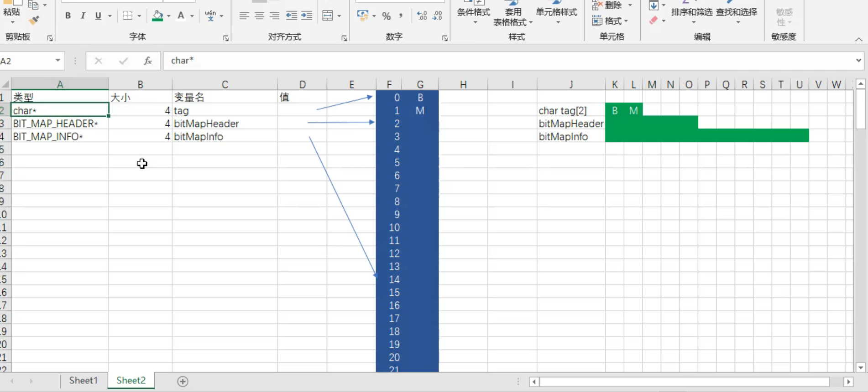Open merge cells dropdown arrow
The height and width of the screenshot is (392, 868).
[339, 16]
